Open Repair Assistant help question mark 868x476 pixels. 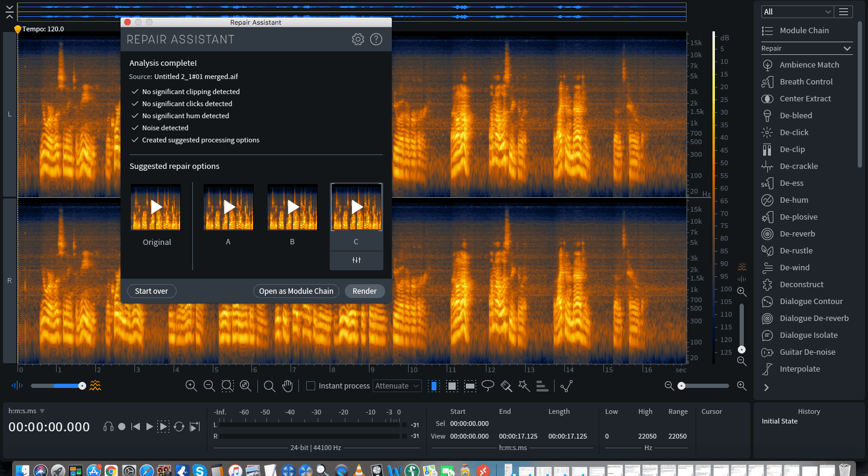point(376,39)
